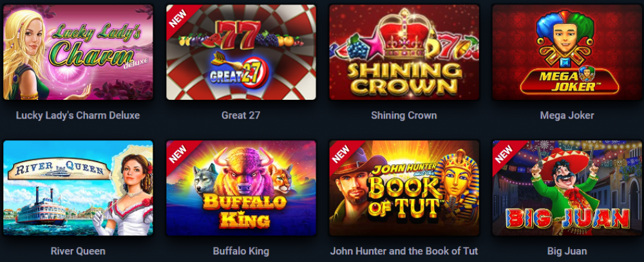
Task: Click the Big Juan title label
Action: tap(567, 251)
